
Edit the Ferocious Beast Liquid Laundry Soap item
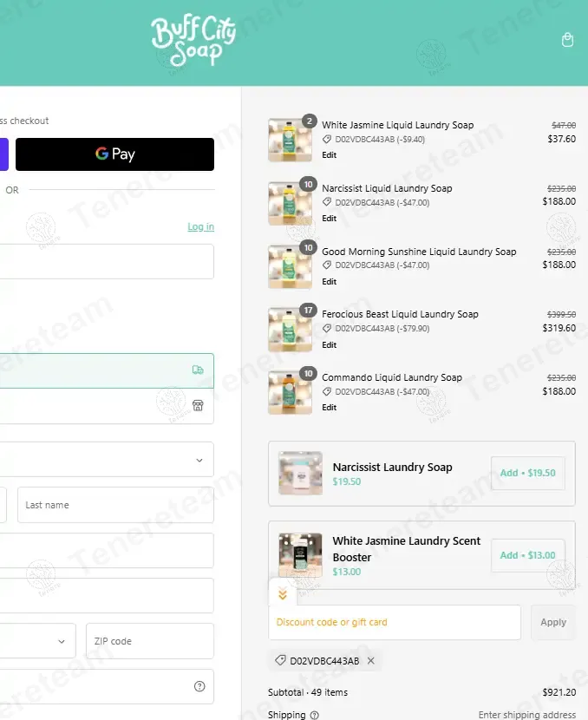[330, 345]
